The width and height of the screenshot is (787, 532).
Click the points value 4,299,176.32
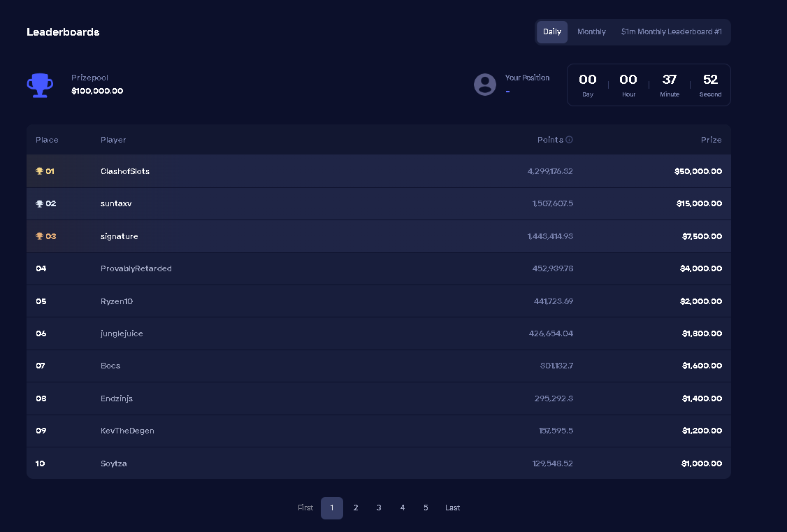coord(550,171)
